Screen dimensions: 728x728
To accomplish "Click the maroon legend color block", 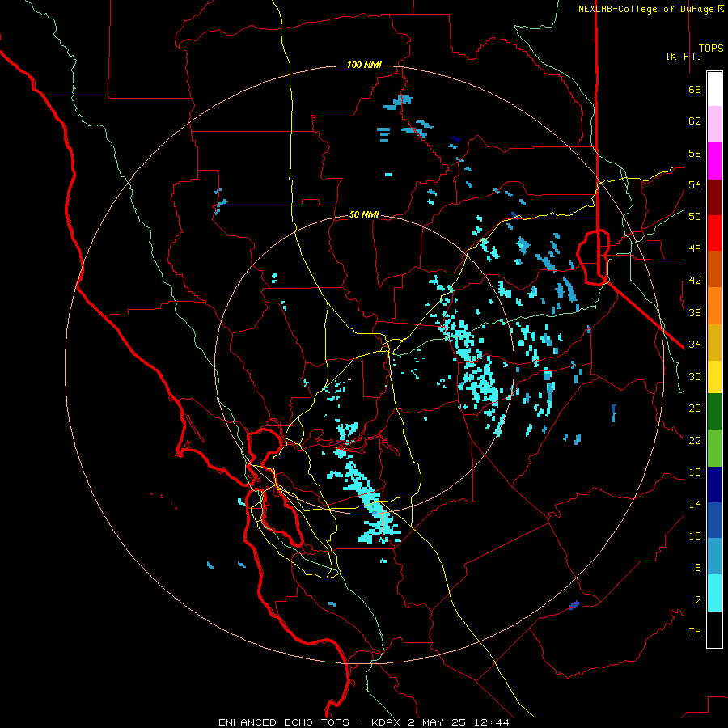I will tap(714, 197).
